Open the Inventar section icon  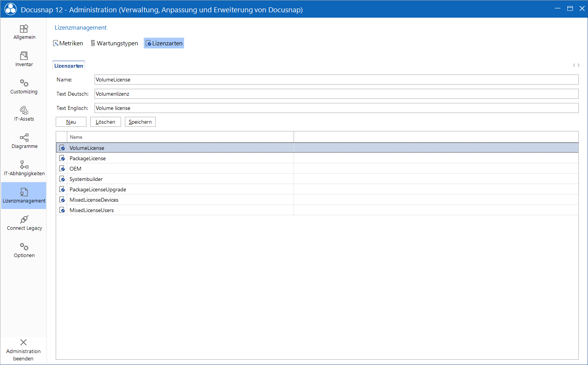[x=24, y=56]
